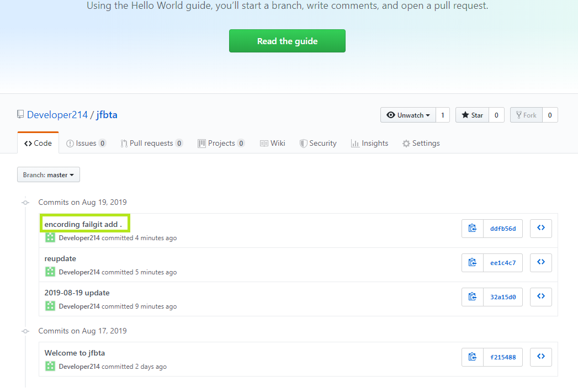
Task: Click avatar next to 'committed 9 minutes ago'
Action: (50, 306)
